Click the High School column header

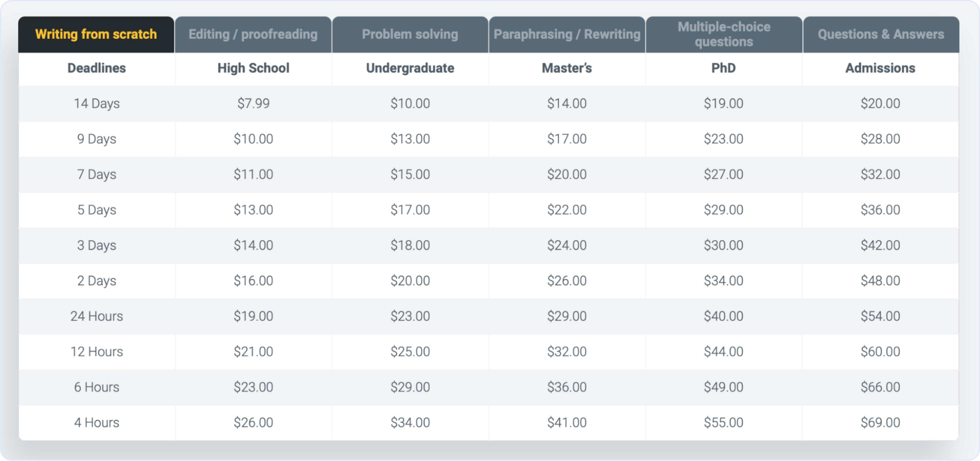click(253, 68)
